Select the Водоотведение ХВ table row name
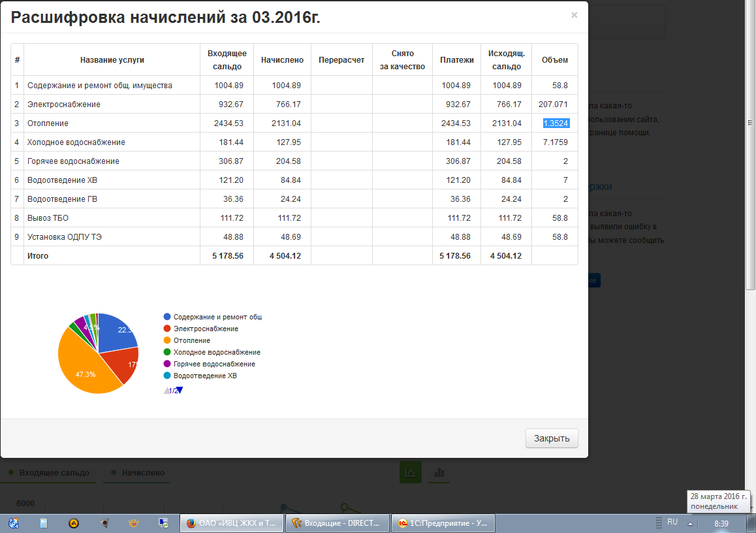Screen dimensions: 756x533 [62, 180]
